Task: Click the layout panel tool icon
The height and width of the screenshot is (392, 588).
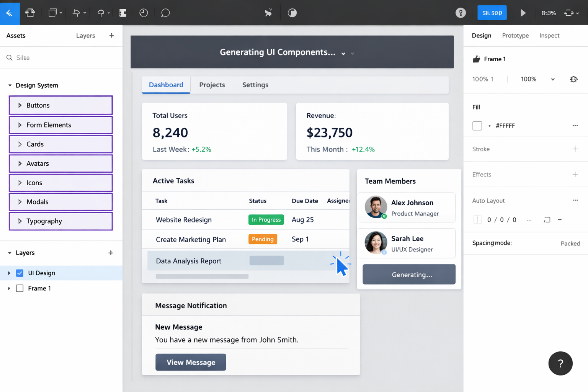Action: [x=123, y=13]
